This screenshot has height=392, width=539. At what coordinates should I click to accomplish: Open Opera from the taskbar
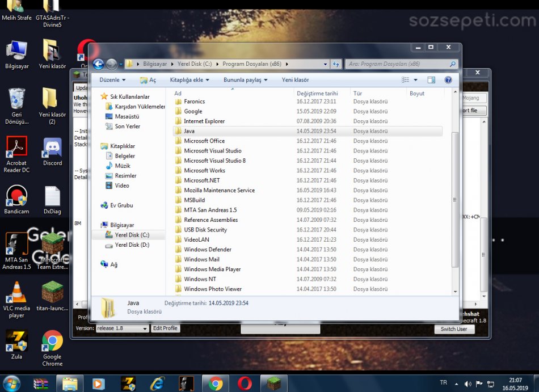coord(245,383)
